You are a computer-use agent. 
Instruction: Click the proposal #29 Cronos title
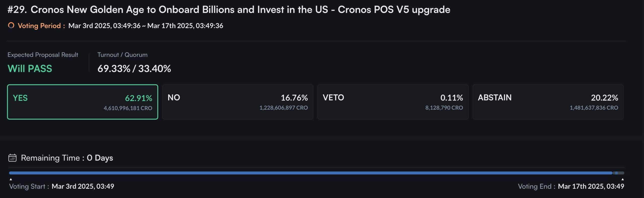[x=229, y=10]
